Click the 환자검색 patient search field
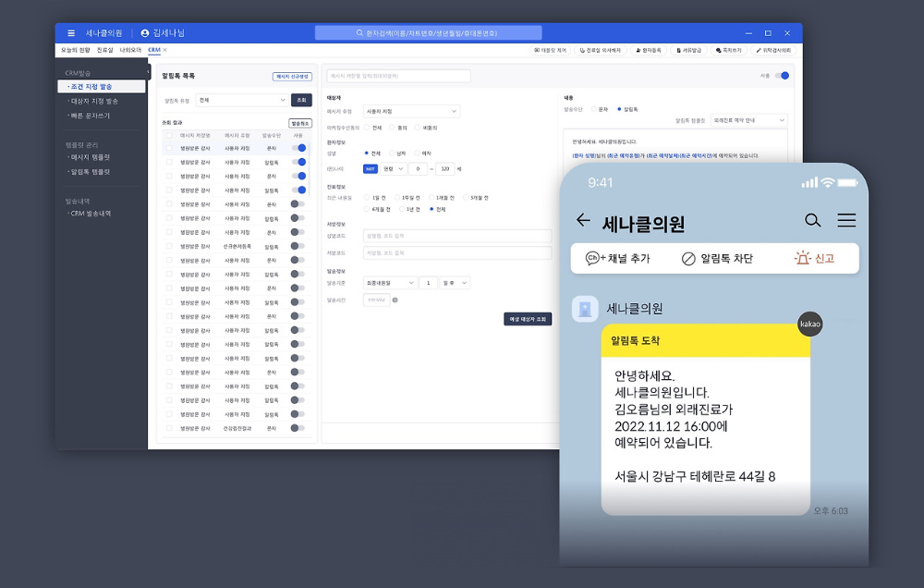924x588 pixels. coord(429,33)
